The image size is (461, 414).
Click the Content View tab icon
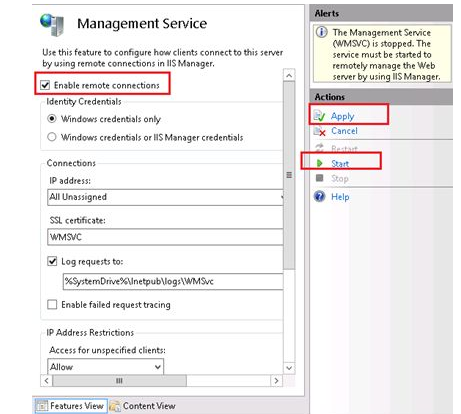click(x=115, y=406)
